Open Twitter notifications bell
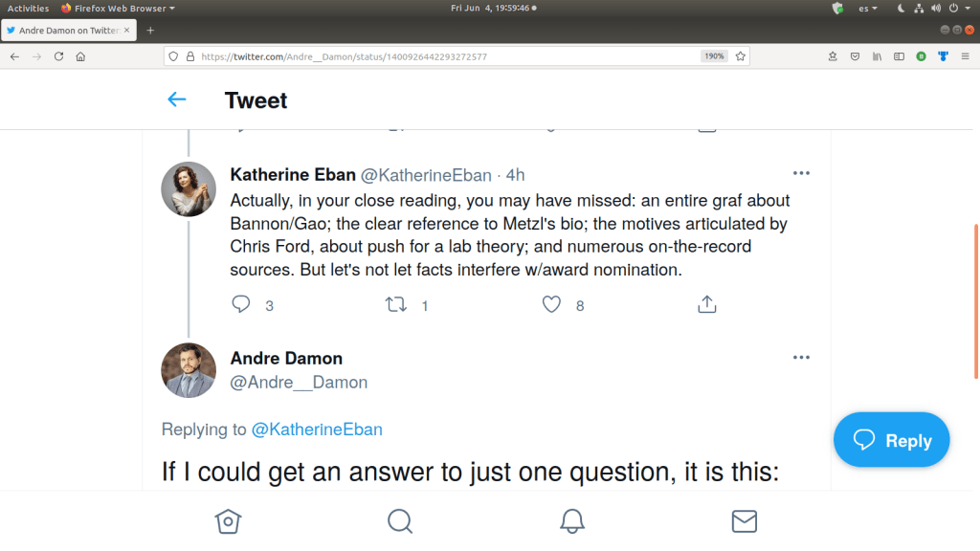This screenshot has height=551, width=980. tap(572, 521)
